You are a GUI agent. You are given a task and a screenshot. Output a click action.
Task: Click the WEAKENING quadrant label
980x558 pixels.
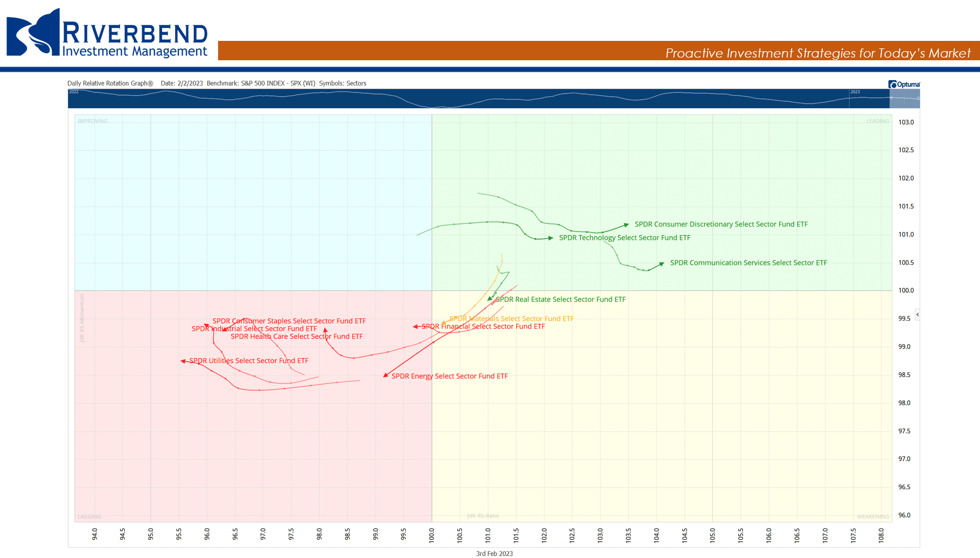coord(873,517)
